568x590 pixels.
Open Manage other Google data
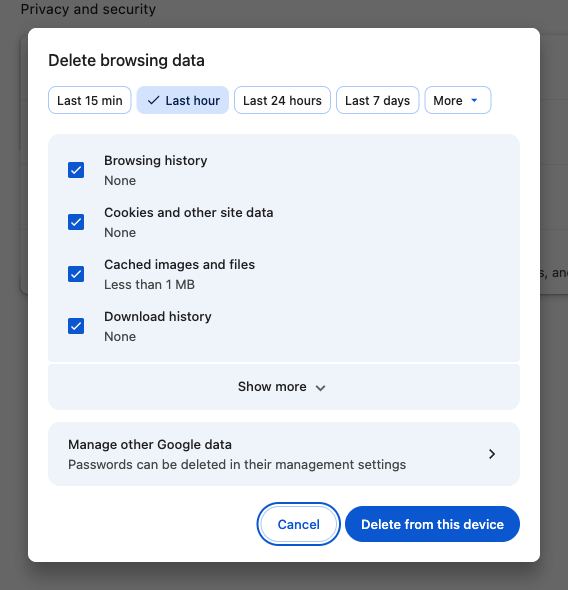(284, 454)
